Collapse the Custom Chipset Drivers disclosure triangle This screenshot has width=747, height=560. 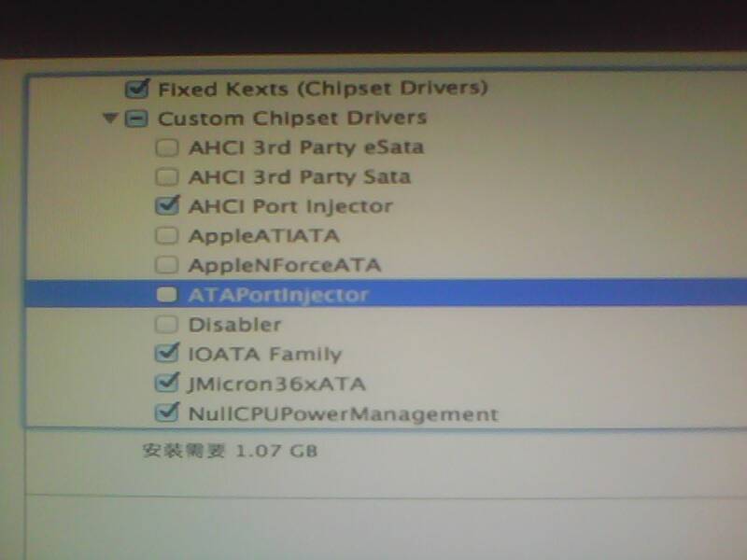[111, 119]
